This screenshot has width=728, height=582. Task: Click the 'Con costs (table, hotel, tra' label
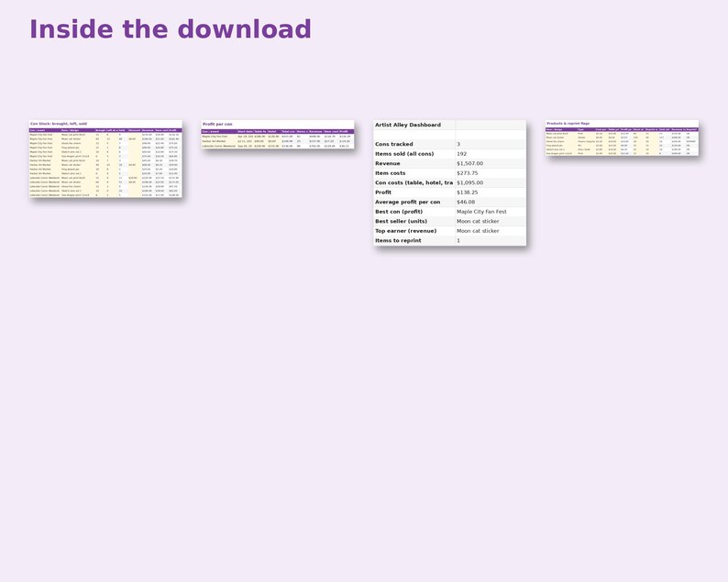pyautogui.click(x=414, y=183)
